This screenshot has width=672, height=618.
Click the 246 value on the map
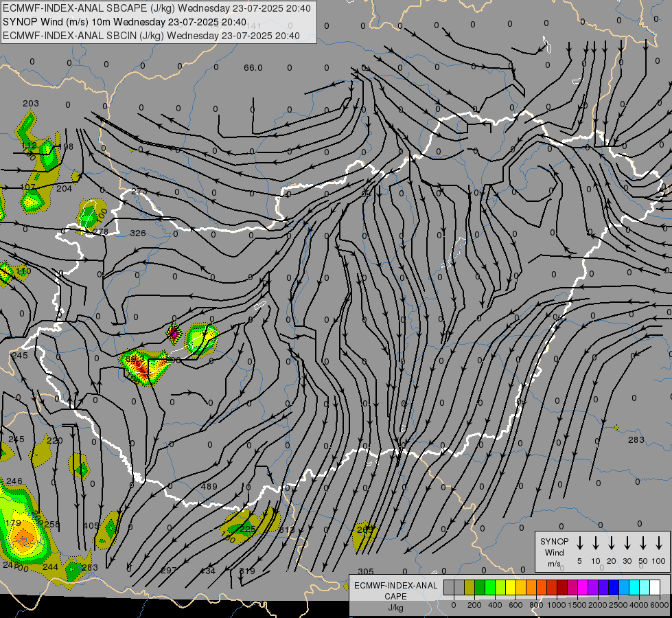pos(14,481)
